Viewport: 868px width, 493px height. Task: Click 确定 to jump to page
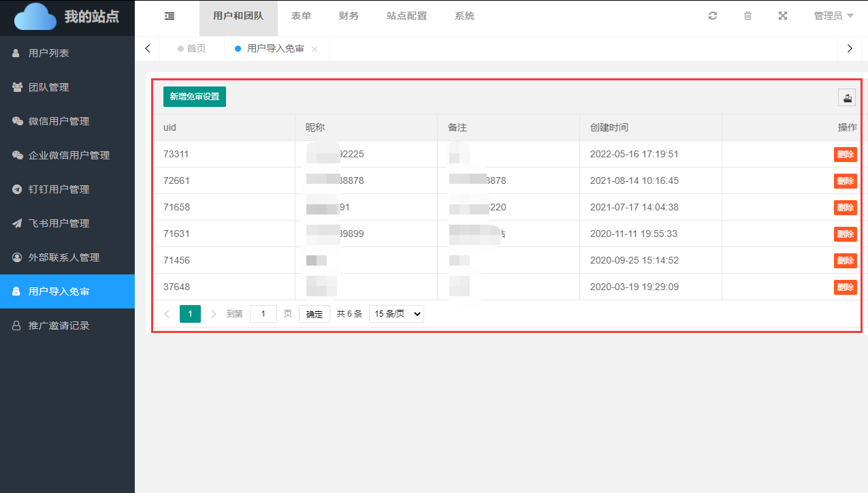[314, 314]
